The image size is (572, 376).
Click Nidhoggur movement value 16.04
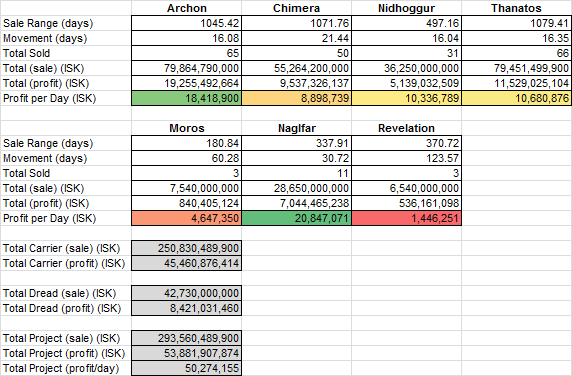coord(406,38)
